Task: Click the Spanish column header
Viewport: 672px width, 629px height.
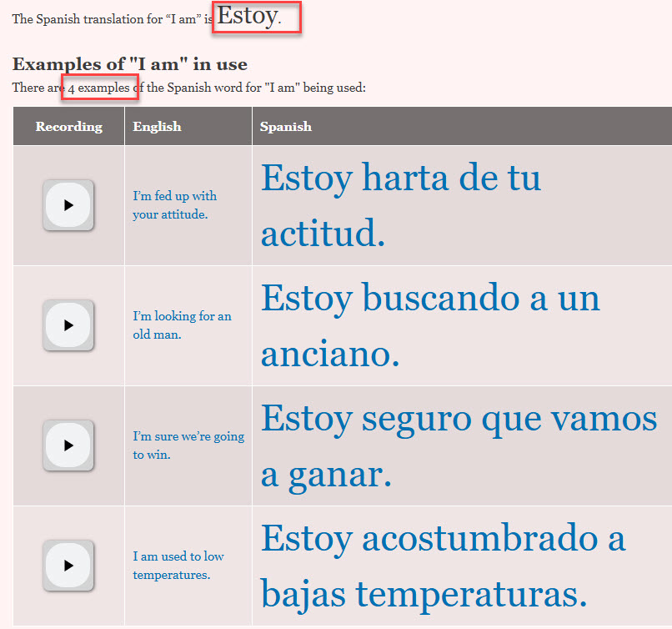Action: [x=285, y=127]
